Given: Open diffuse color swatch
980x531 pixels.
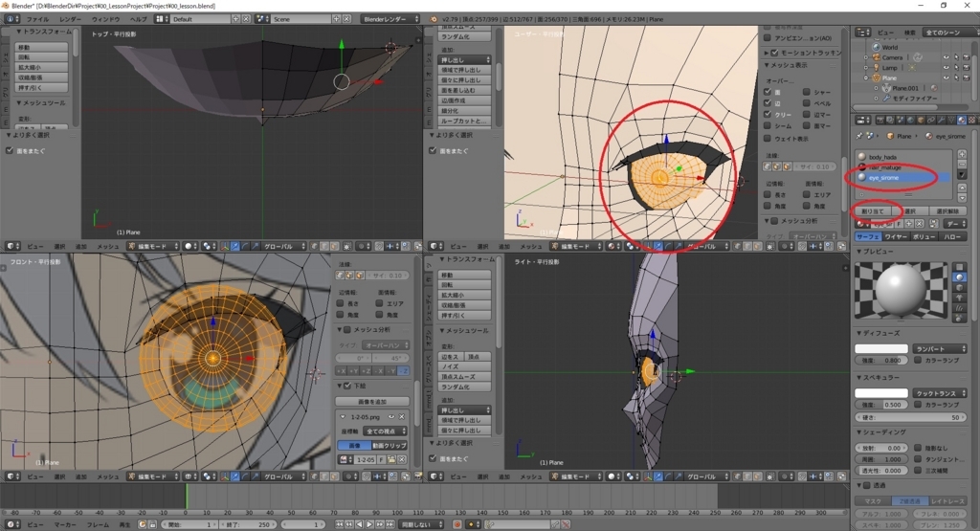Looking at the screenshot, I should [881, 348].
